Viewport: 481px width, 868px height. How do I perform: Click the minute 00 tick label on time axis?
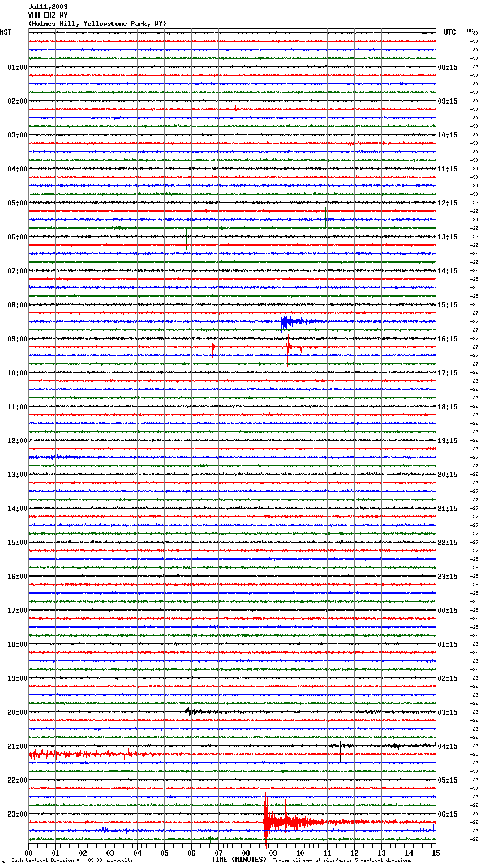28,853
